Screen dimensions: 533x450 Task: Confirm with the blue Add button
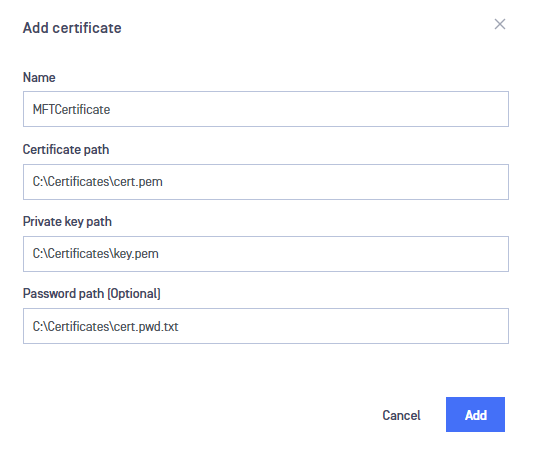click(475, 415)
